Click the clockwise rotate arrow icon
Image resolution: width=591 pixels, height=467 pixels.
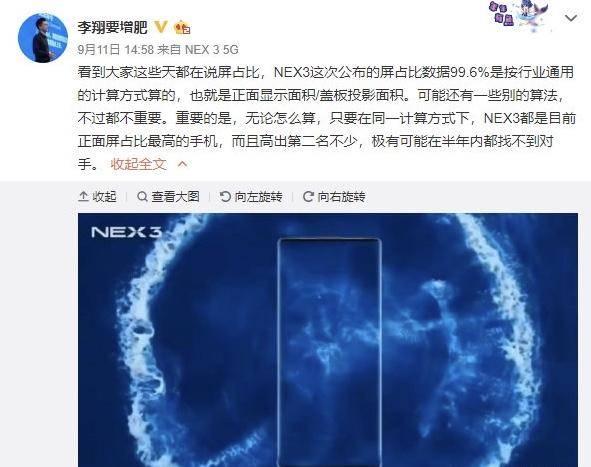pos(308,196)
